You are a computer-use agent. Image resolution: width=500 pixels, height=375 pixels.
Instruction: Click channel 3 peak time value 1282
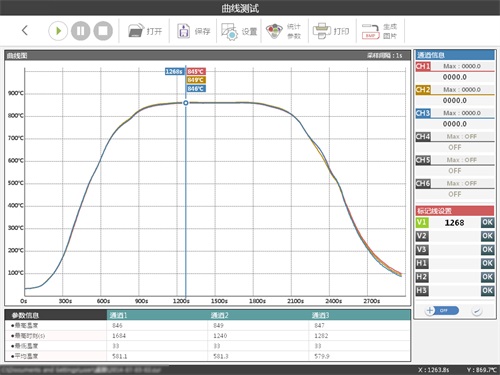click(321, 336)
